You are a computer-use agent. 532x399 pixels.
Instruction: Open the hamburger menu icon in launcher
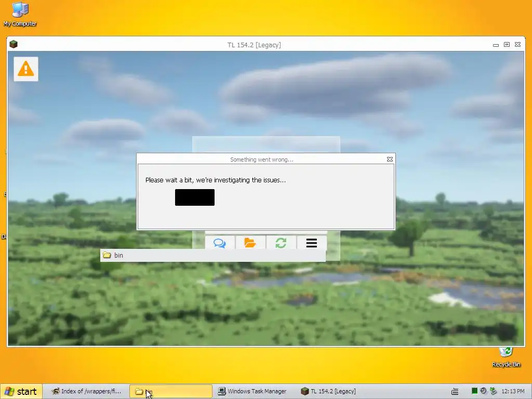[312, 243]
